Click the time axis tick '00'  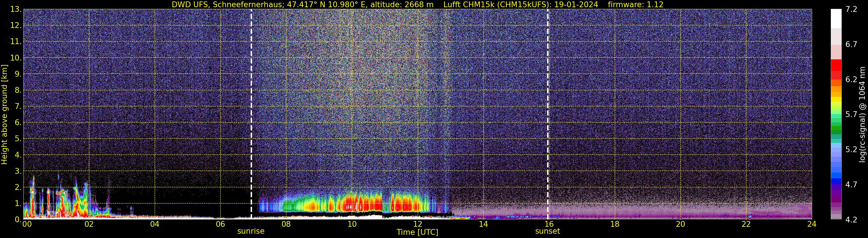point(27,224)
